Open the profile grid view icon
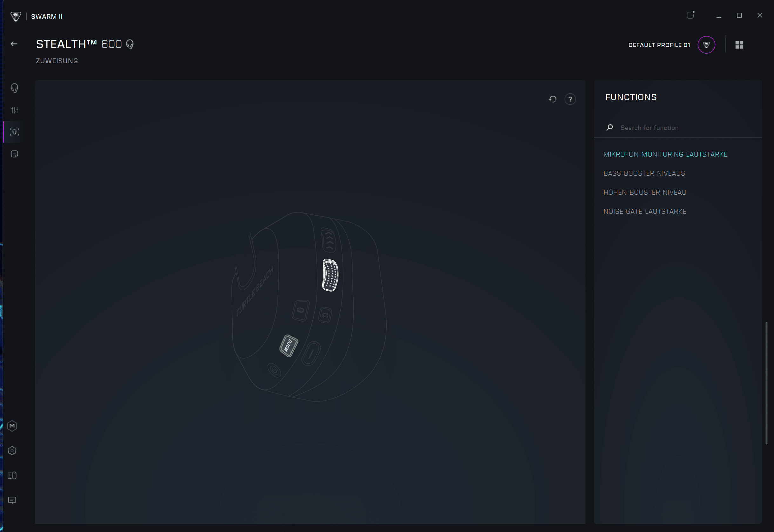This screenshot has width=774, height=532. pyautogui.click(x=739, y=45)
